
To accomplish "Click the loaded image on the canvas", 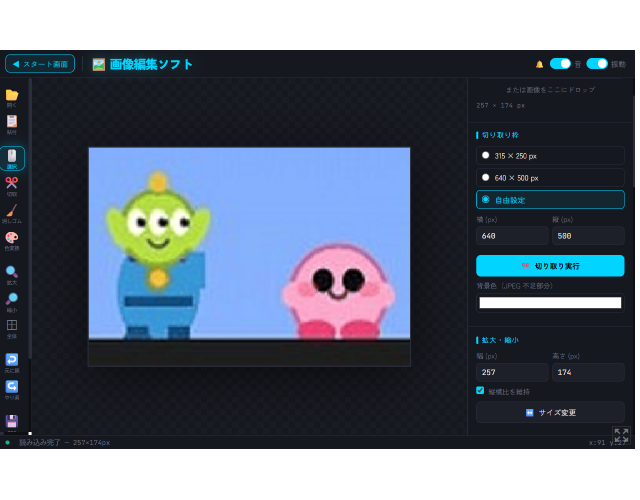I will 249,257.
